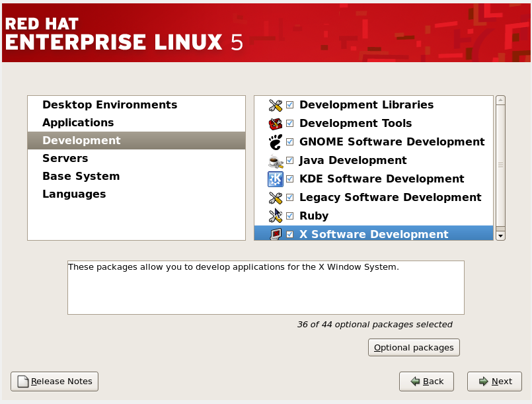Click the Ruby group tools icon
The image size is (532, 404).
tap(275, 216)
